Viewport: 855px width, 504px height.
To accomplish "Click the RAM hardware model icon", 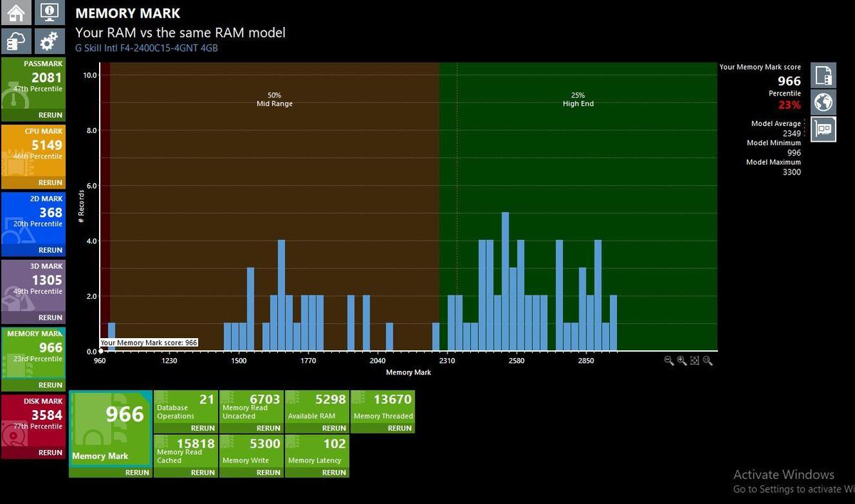I will [823, 129].
